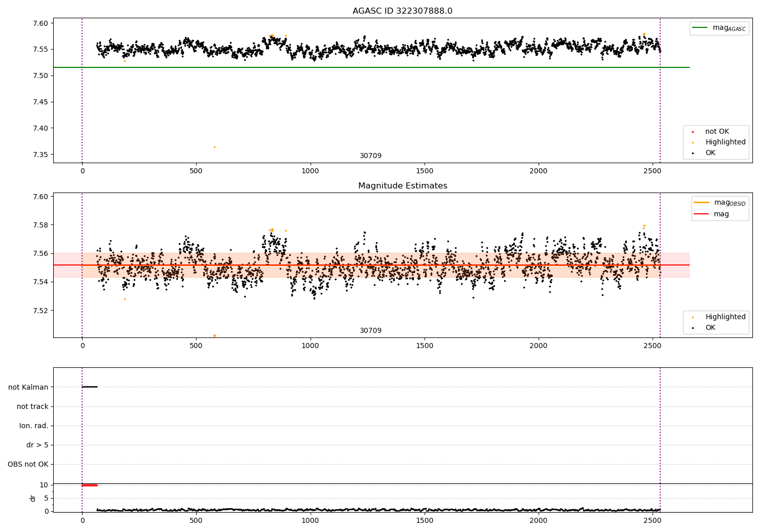Click the "OBS not OK" axis label
This screenshot has height=532, width=760.
[28, 464]
